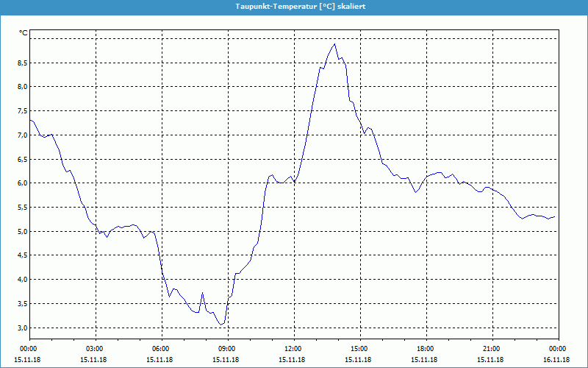Select the 06:00 time axis label
The height and width of the screenshot is (368, 588).
click(161, 349)
